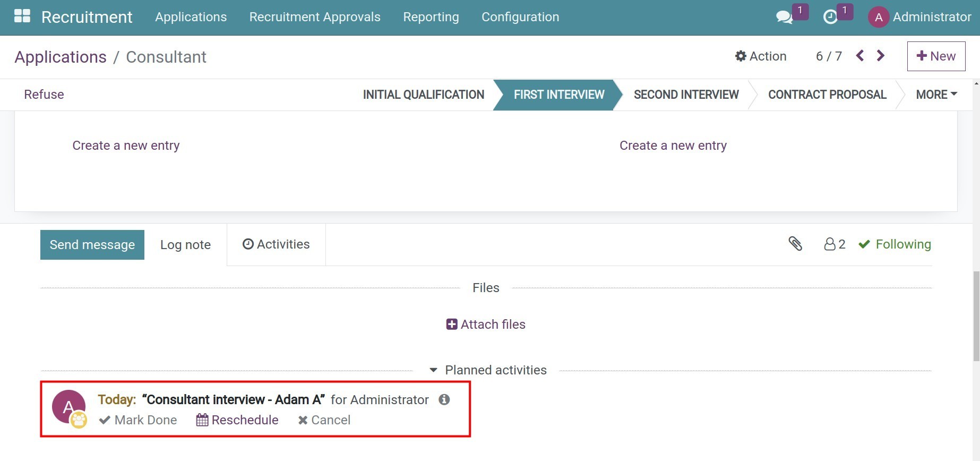
Task: Expand the MORE stages dropdown
Action: click(936, 95)
